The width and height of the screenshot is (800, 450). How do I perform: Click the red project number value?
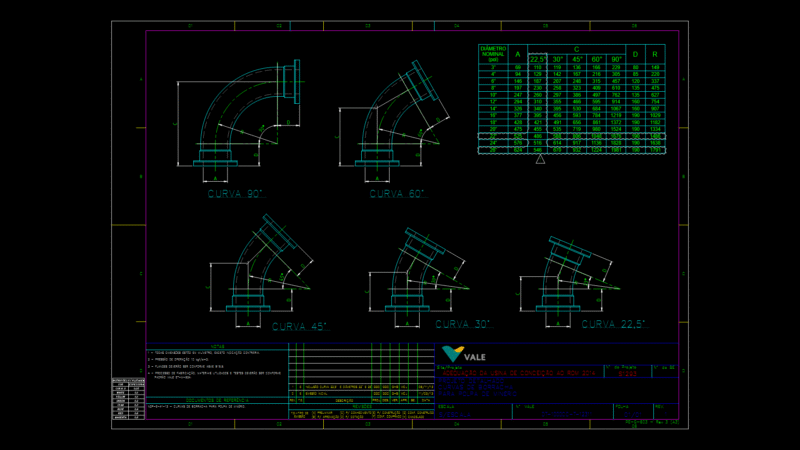click(x=627, y=373)
